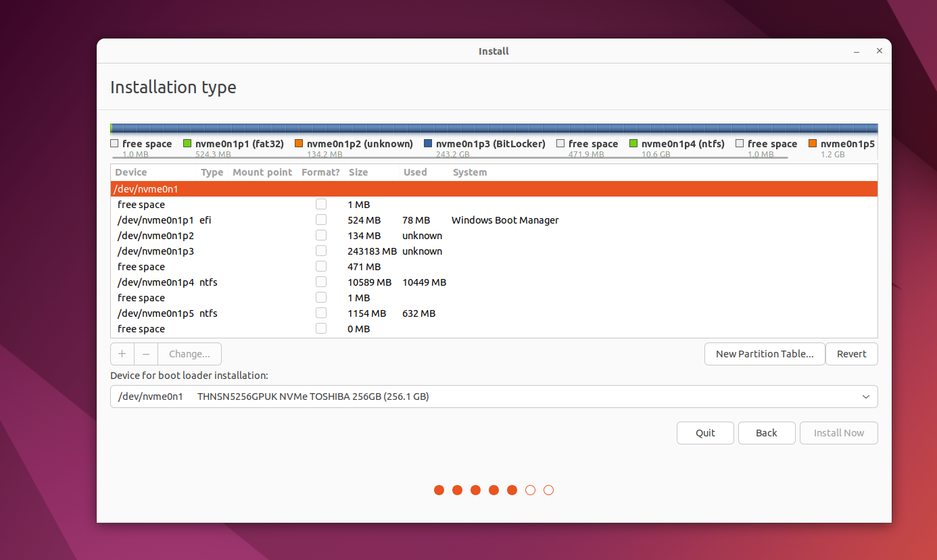Open the boot loader device dropdown
The width and height of the screenshot is (937, 560).
(x=865, y=397)
